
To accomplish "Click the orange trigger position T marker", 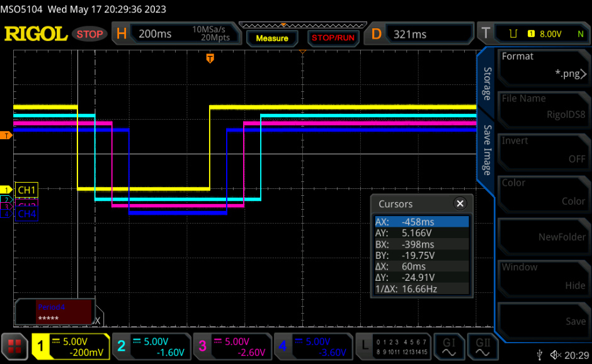I will (210, 58).
